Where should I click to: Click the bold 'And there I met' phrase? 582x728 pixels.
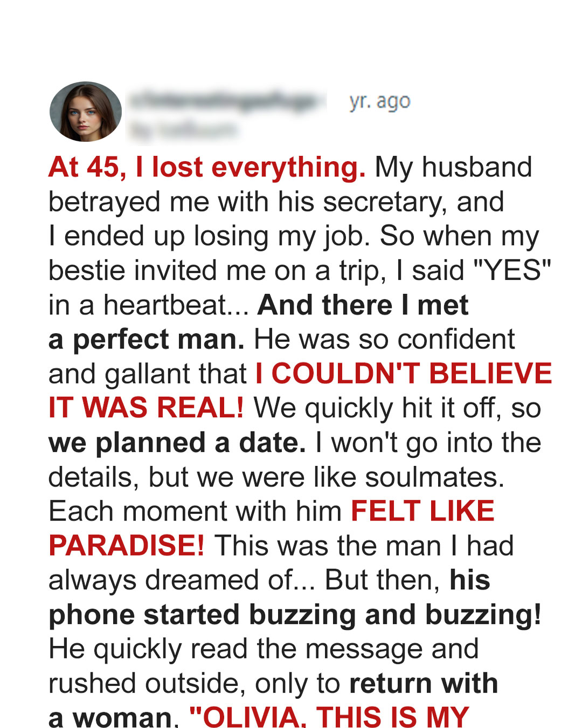pos(363,305)
